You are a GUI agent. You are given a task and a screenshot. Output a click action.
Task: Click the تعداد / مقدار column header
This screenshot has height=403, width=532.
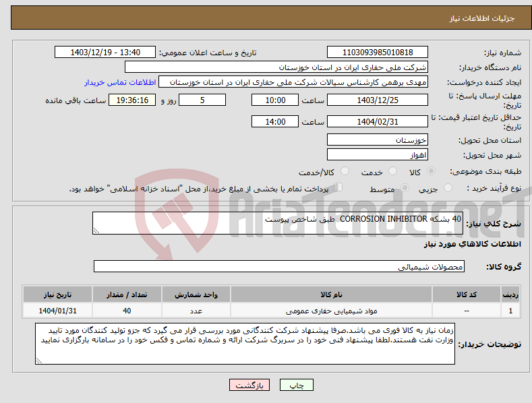(127, 294)
